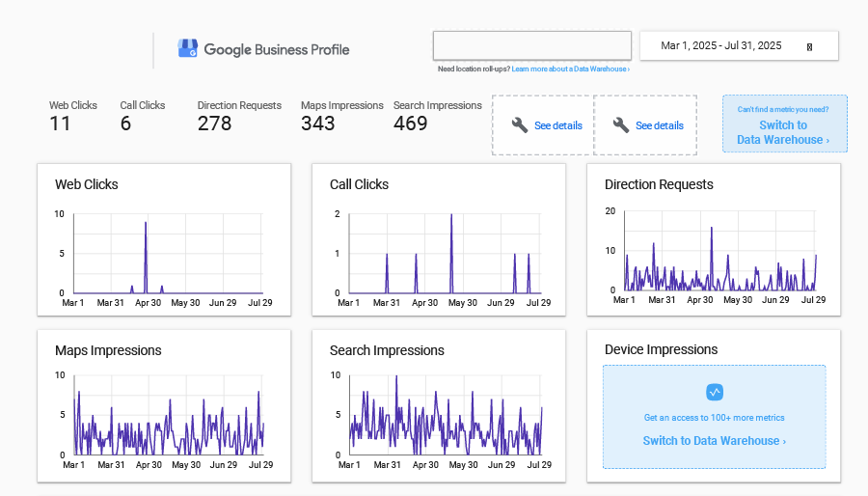Open the Mar 1 - Jul 31, 2025 date range picker

pyautogui.click(x=721, y=45)
